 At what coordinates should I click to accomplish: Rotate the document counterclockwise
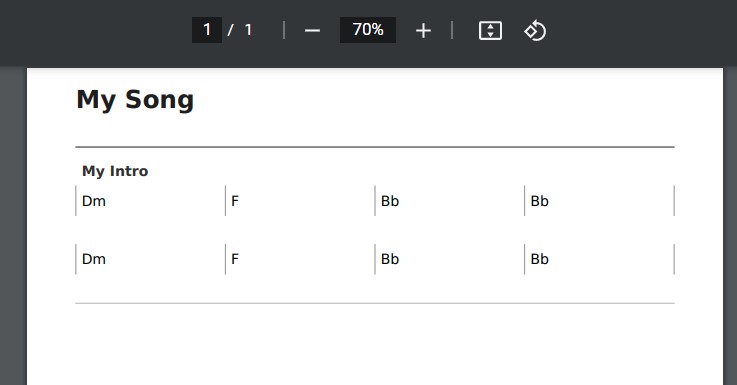click(535, 31)
